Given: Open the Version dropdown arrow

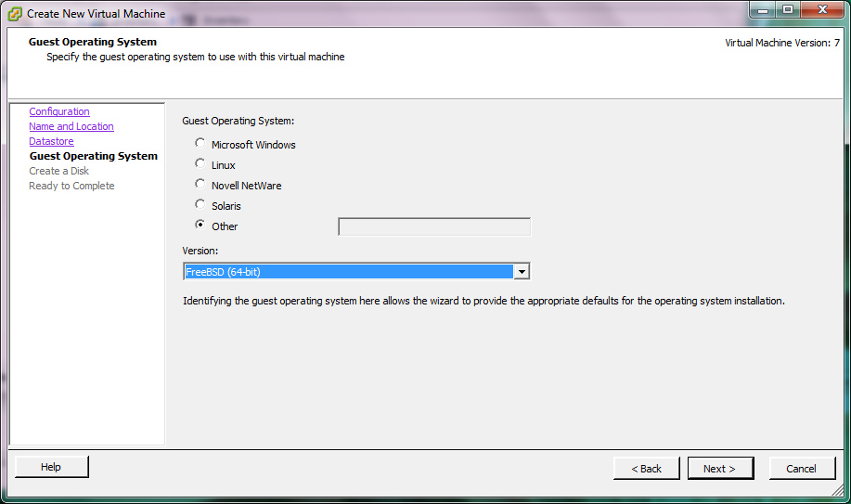Looking at the screenshot, I should [x=521, y=272].
